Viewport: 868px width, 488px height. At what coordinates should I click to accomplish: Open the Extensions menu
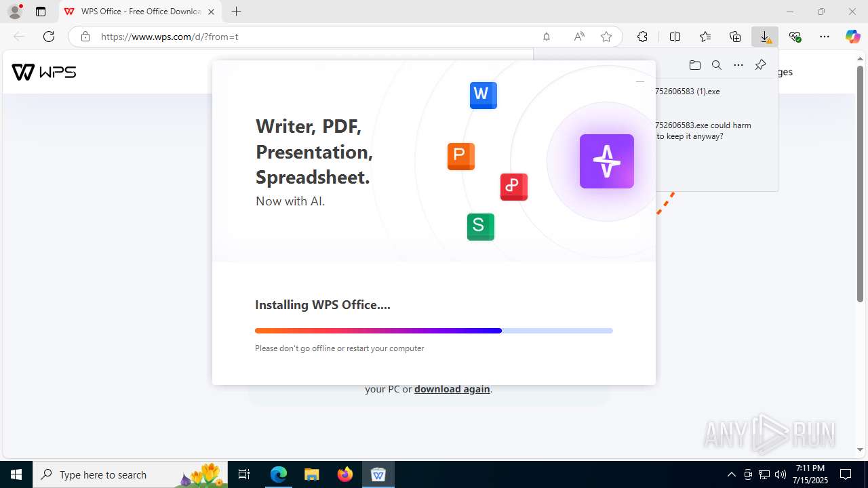tap(642, 37)
